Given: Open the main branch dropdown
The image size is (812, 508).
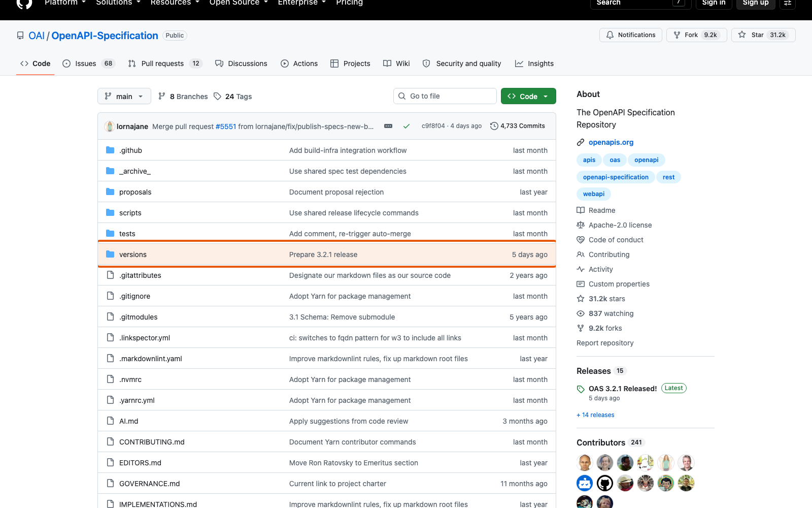Looking at the screenshot, I should click(x=124, y=96).
